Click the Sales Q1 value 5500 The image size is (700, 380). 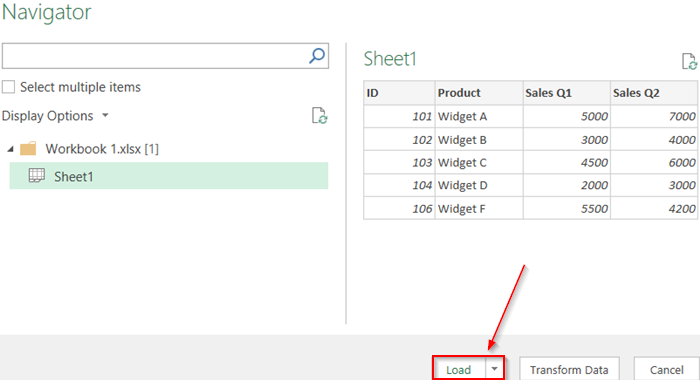(567, 209)
